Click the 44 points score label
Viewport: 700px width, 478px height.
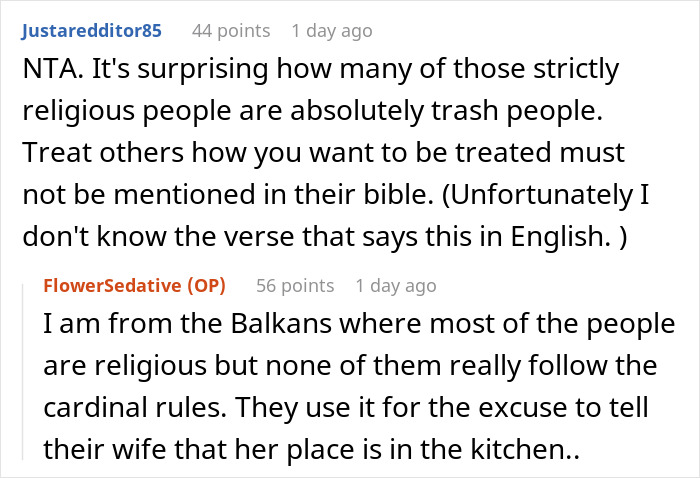[231, 31]
